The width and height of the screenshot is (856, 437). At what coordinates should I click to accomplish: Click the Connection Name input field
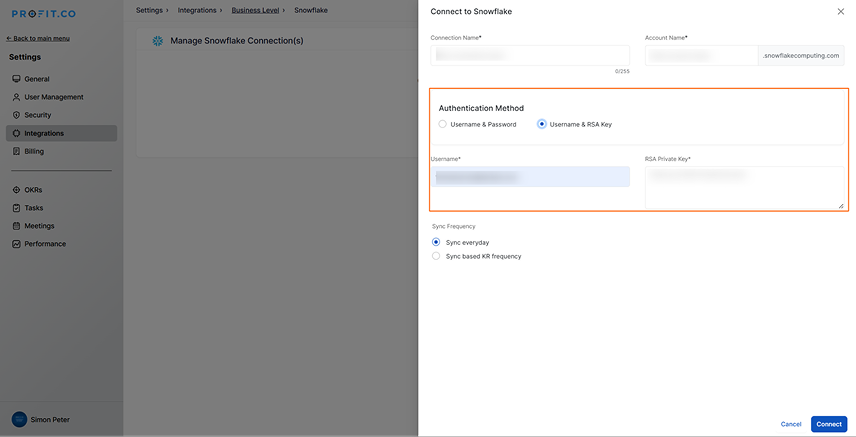tap(530, 55)
